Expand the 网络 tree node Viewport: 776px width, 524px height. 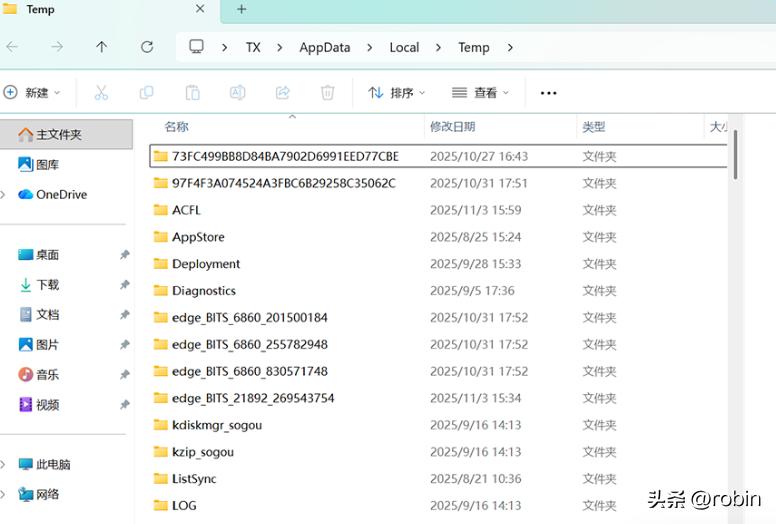tap(3, 494)
